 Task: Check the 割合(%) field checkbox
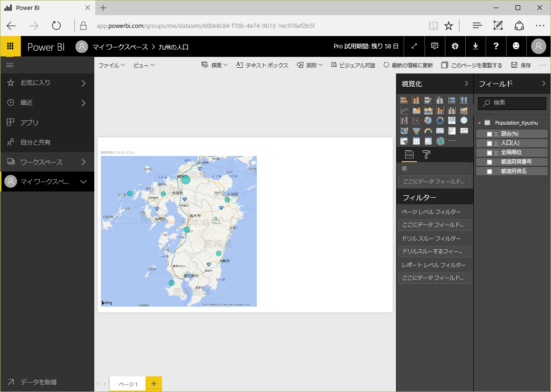pos(489,134)
